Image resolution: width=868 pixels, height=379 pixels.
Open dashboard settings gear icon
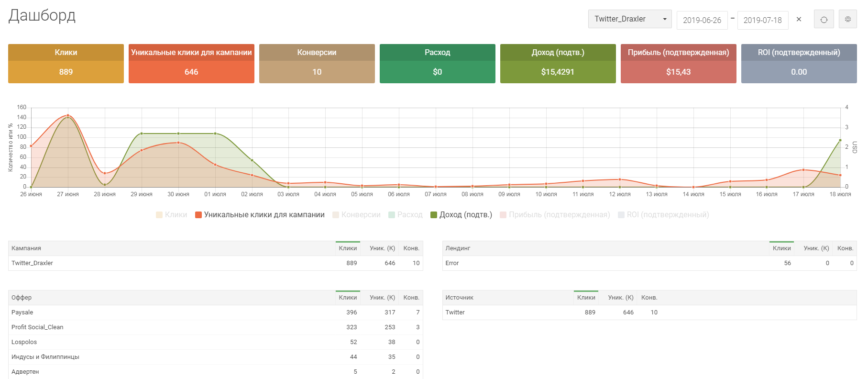pos(847,20)
